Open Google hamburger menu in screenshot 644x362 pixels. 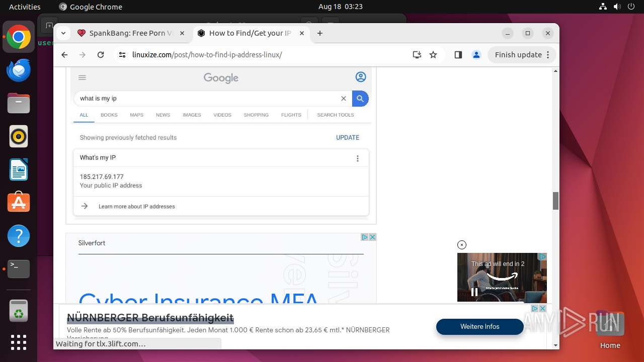[x=83, y=77]
